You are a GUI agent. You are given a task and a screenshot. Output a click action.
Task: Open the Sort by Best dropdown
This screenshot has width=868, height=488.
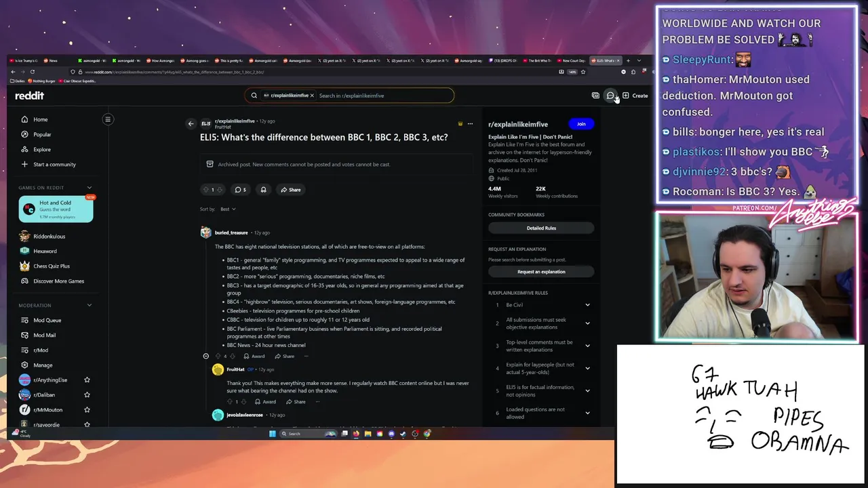click(228, 209)
